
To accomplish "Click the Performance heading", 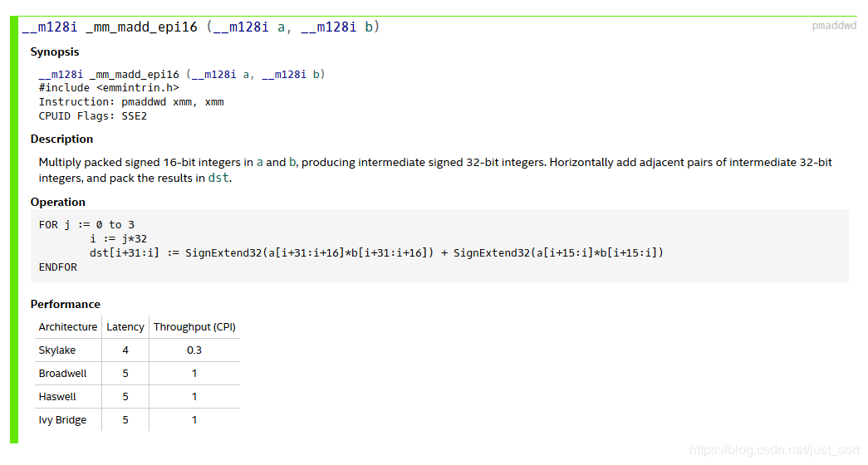I will point(66,305).
